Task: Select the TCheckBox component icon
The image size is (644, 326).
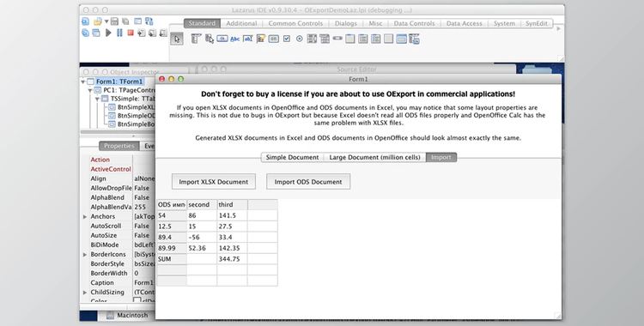Action: [x=287, y=39]
